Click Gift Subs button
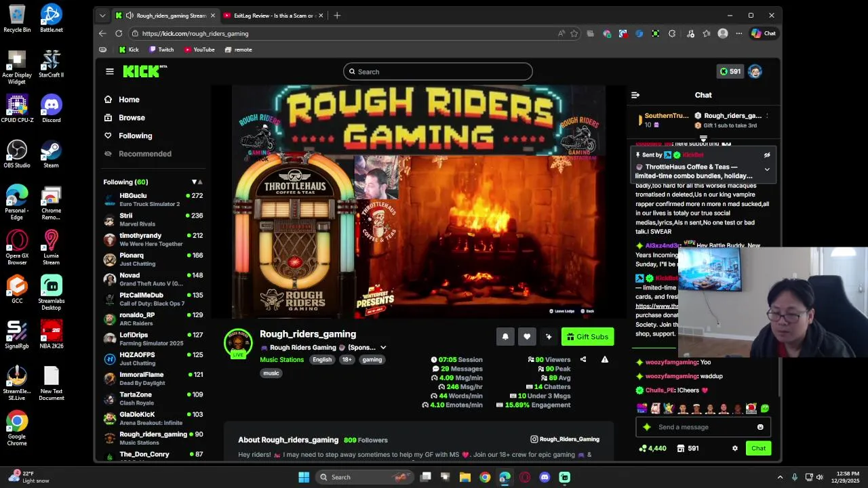The height and width of the screenshot is (488, 868). (x=587, y=337)
